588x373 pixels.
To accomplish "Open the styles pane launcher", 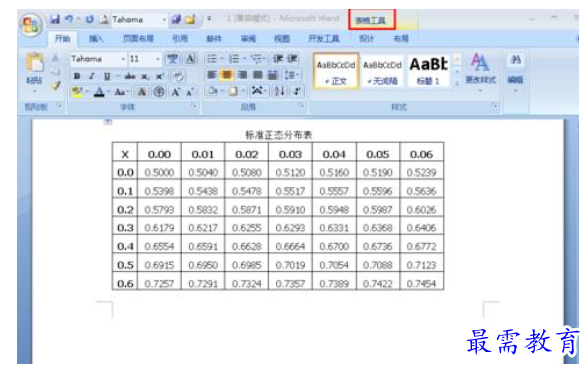I will pos(495,106).
